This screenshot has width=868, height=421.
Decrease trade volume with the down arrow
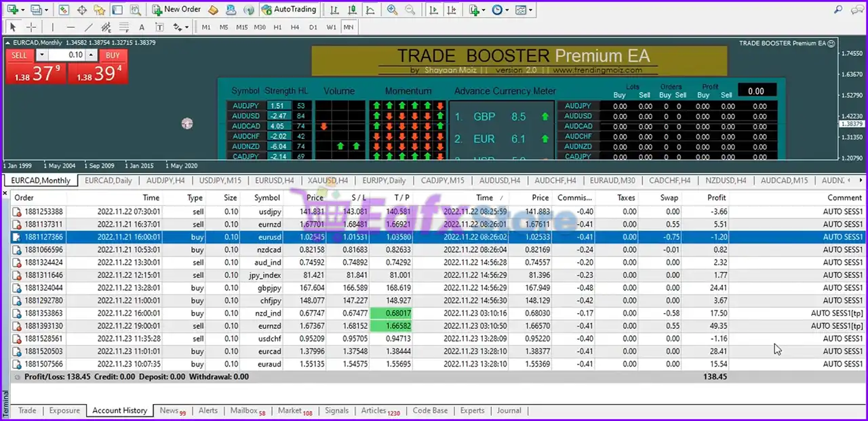(42, 55)
